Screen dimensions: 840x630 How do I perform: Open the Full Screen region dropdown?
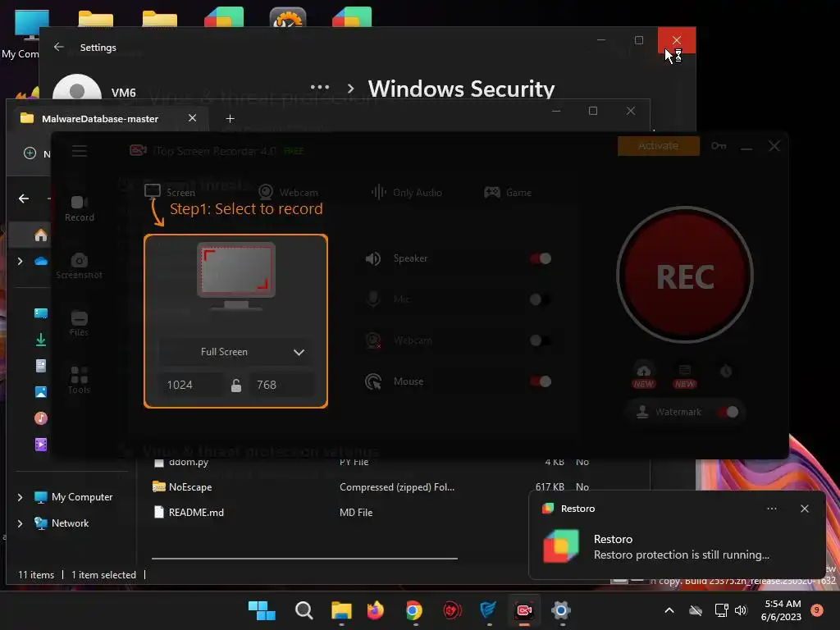click(x=235, y=352)
